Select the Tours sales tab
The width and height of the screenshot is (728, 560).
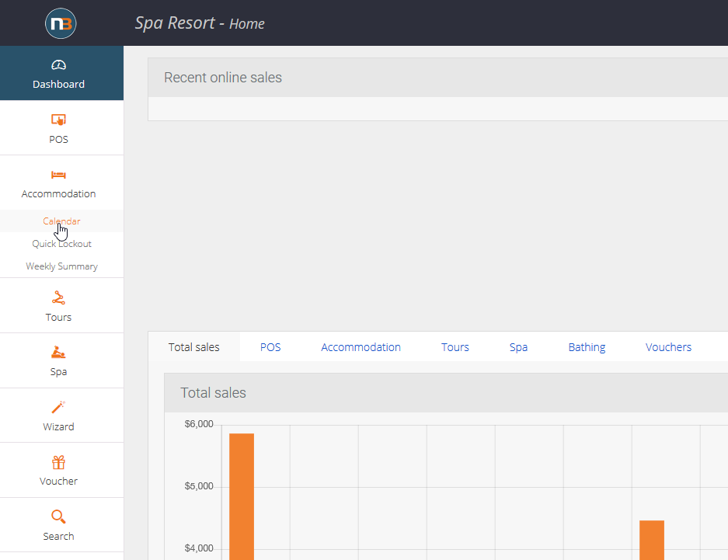pyautogui.click(x=455, y=347)
